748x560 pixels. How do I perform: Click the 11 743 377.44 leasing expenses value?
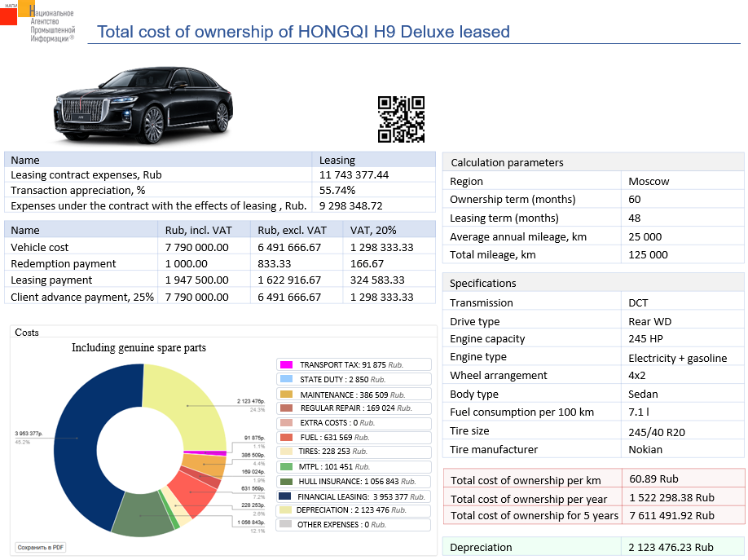[x=354, y=174]
